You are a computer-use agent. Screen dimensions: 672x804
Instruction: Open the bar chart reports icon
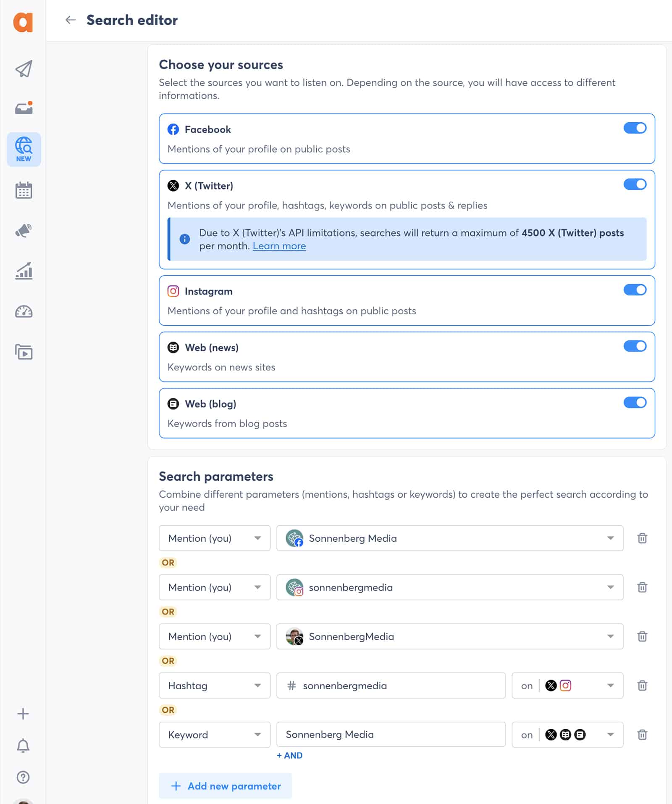click(24, 271)
